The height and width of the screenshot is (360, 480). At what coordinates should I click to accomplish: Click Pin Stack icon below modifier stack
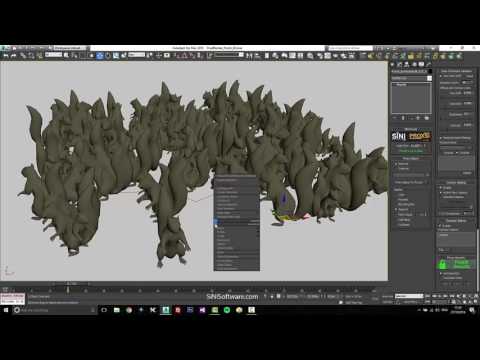395,118
